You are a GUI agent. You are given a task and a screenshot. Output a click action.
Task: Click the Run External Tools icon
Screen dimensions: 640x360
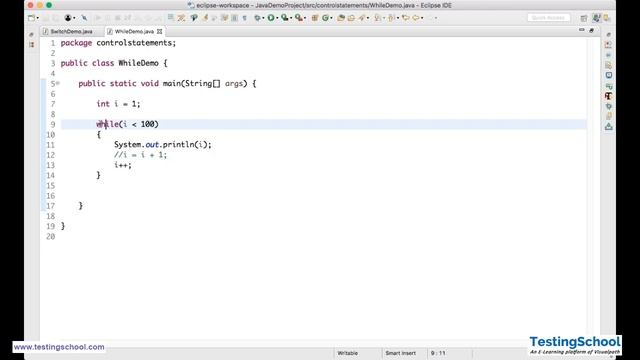point(299,18)
